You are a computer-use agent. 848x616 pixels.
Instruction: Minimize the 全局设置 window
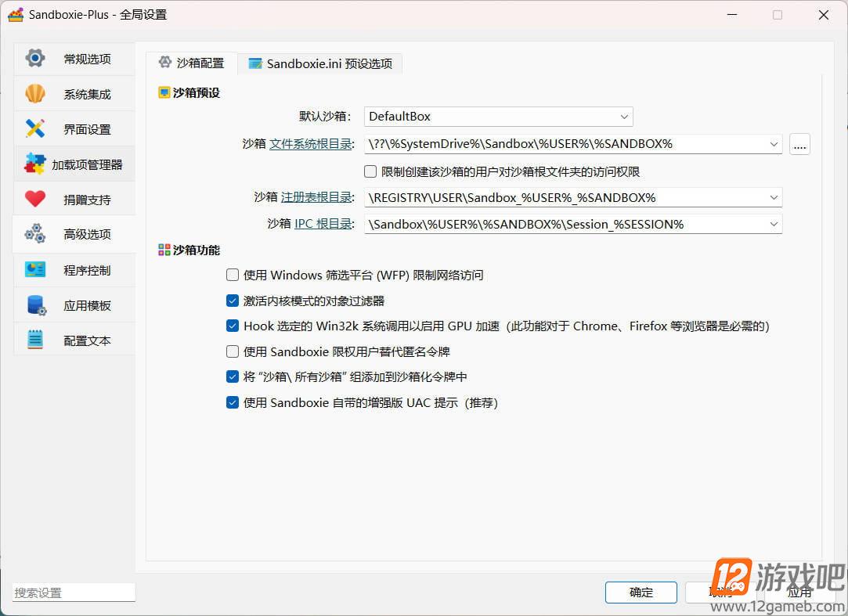732,15
